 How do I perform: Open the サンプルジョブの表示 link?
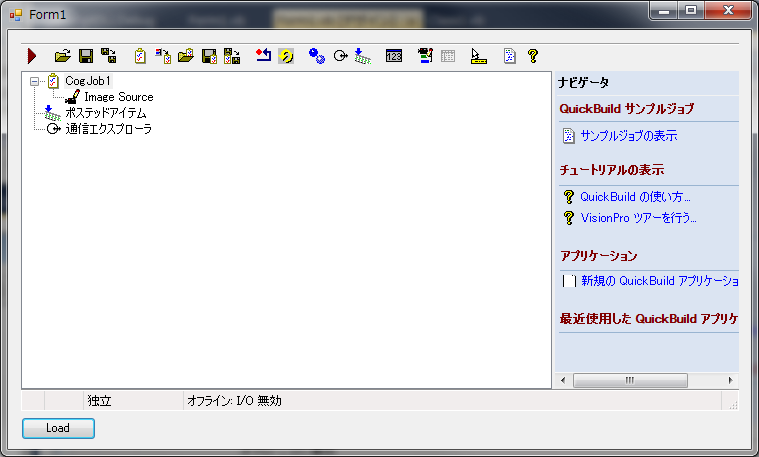[628, 136]
